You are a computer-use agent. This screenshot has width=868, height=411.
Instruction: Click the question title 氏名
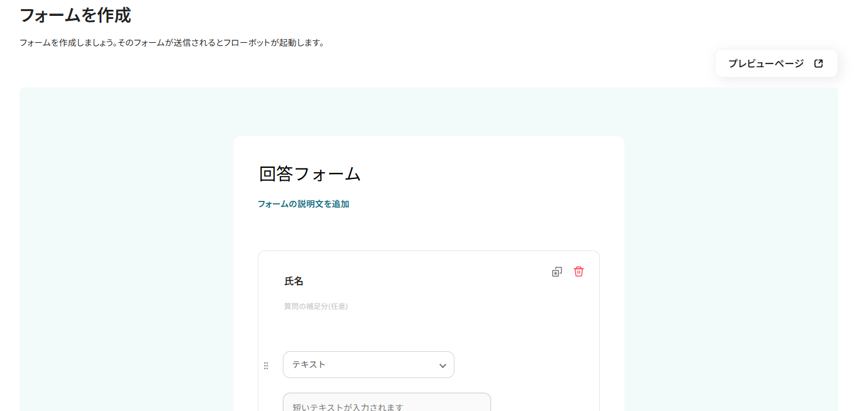(294, 282)
